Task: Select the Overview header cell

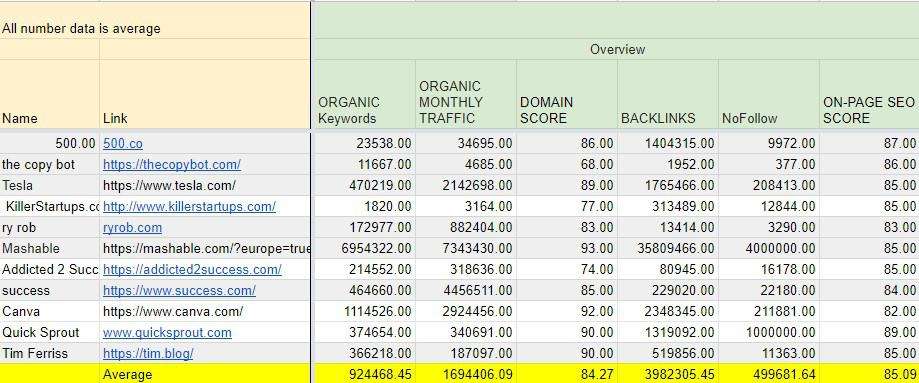Action: pos(617,49)
